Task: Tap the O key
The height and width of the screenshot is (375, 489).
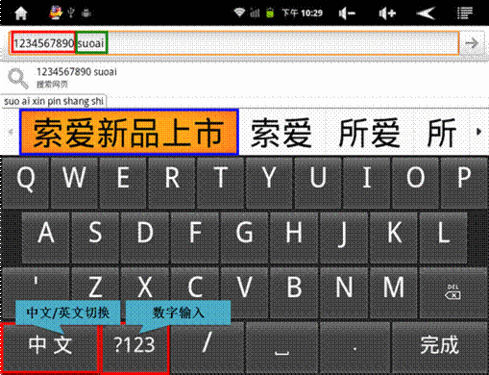Action: (x=415, y=183)
